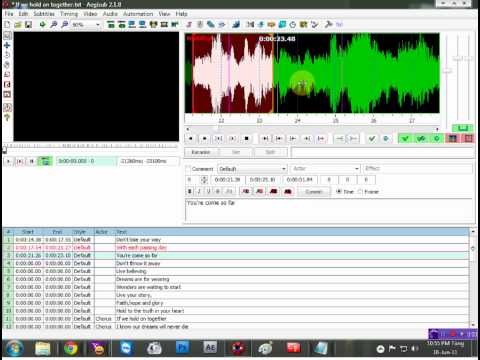Click the Karaoke button

pos(201,152)
